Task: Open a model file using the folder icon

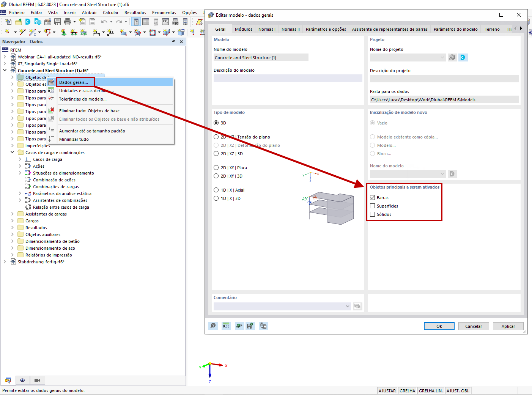Action: point(18,22)
